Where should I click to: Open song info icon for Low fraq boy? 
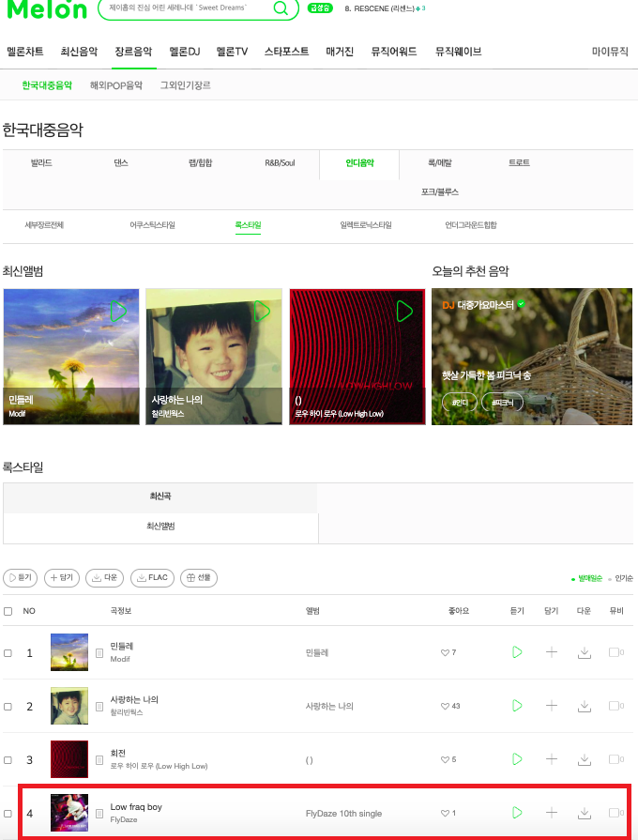pos(99,814)
